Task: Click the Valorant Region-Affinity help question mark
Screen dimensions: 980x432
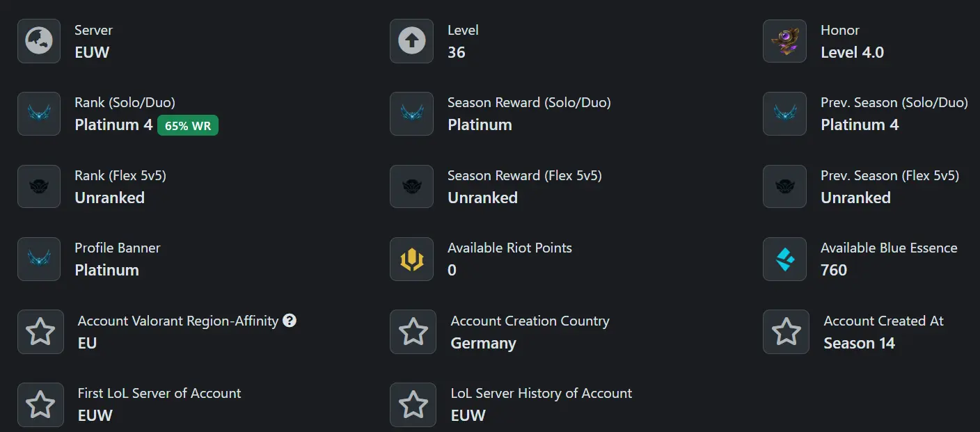Action: (290, 321)
